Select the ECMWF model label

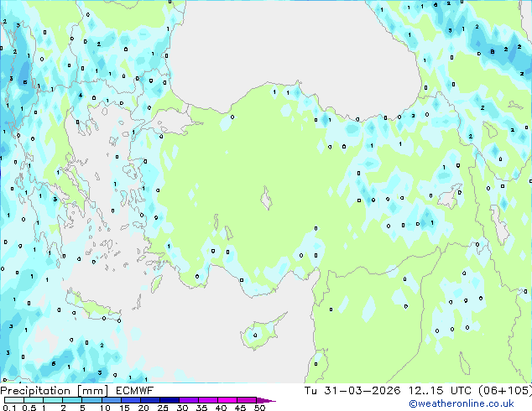(x=135, y=391)
